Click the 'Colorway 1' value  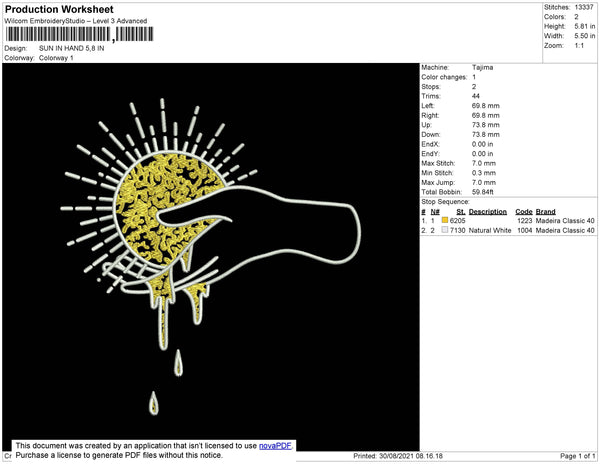pos(56,58)
